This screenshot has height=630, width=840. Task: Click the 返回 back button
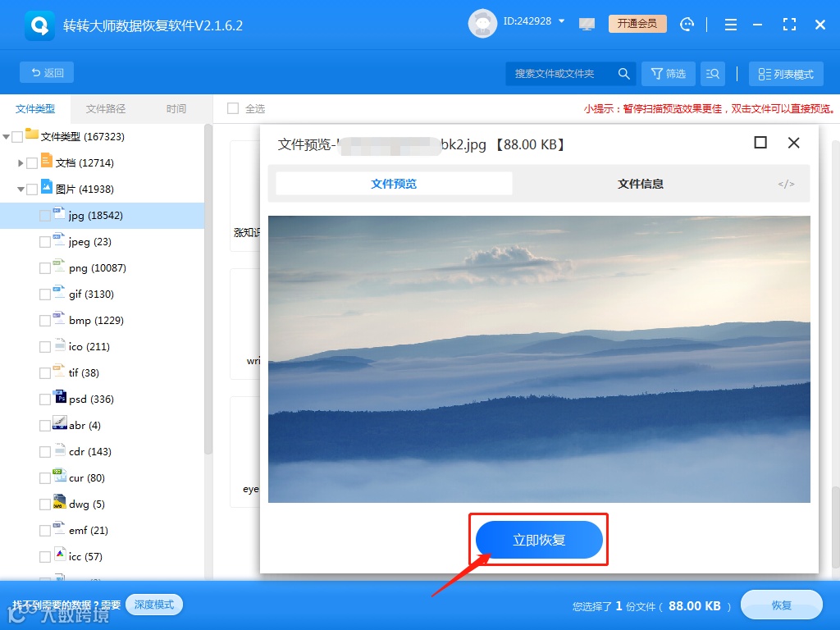(x=47, y=72)
